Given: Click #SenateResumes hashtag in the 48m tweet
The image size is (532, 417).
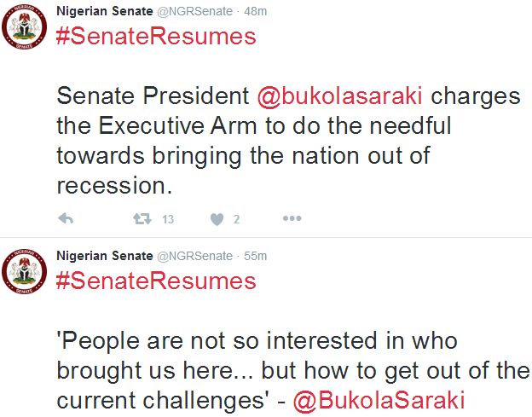Looking at the screenshot, I should pyautogui.click(x=155, y=37).
